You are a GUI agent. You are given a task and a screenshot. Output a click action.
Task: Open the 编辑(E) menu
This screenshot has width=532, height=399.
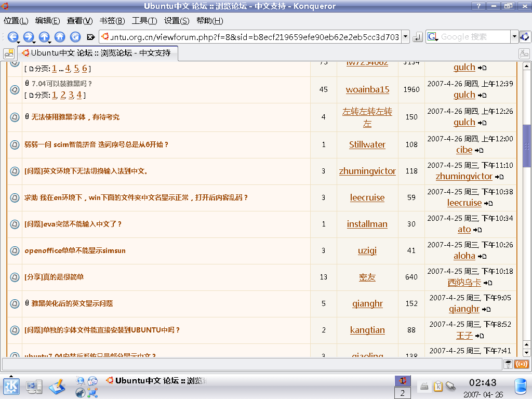pyautogui.click(x=47, y=21)
